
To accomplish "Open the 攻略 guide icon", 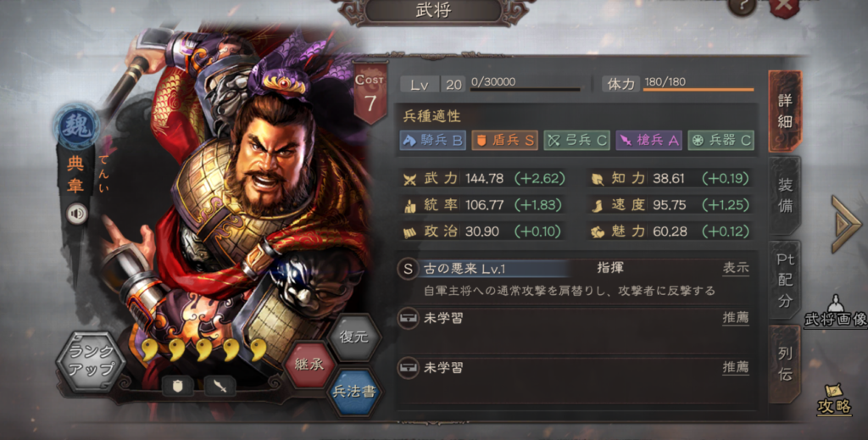I will [834, 400].
